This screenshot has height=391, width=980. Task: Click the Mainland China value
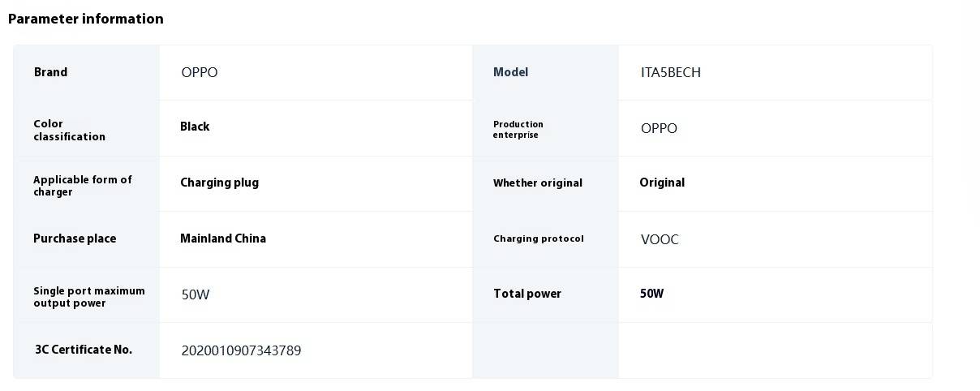pos(223,238)
